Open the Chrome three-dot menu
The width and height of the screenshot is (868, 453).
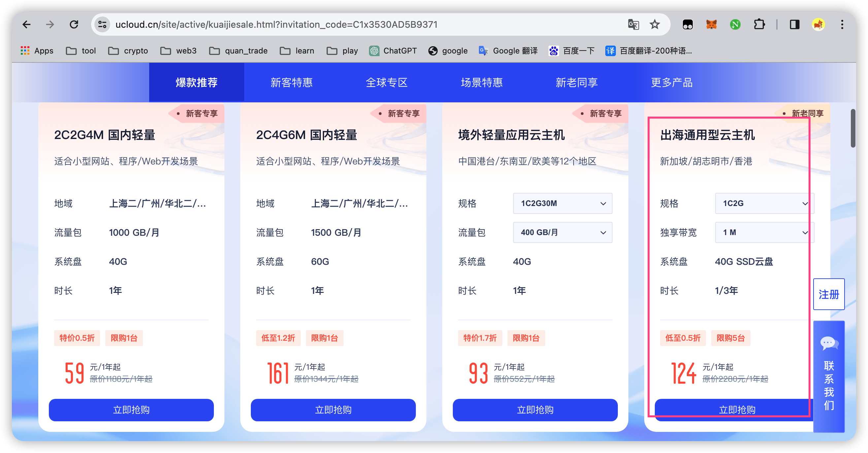(842, 24)
